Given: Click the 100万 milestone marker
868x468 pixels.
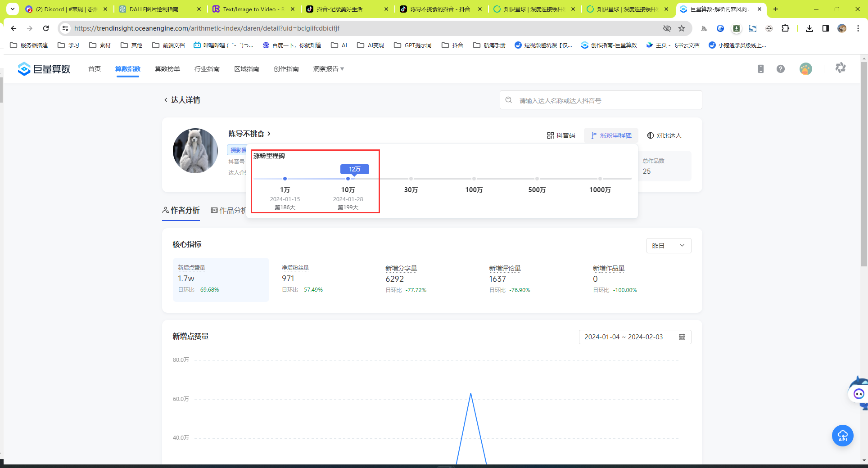Looking at the screenshot, I should pyautogui.click(x=474, y=179).
